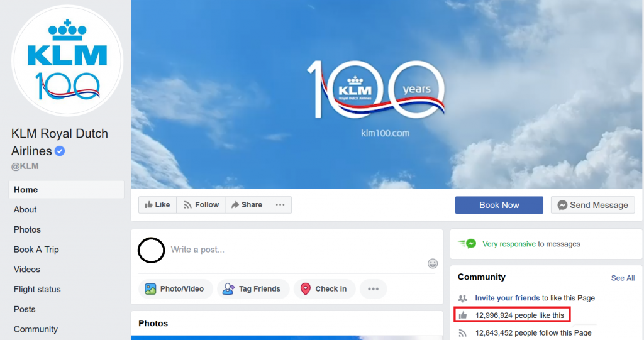Open the page actions ellipsis menu

coord(280,205)
